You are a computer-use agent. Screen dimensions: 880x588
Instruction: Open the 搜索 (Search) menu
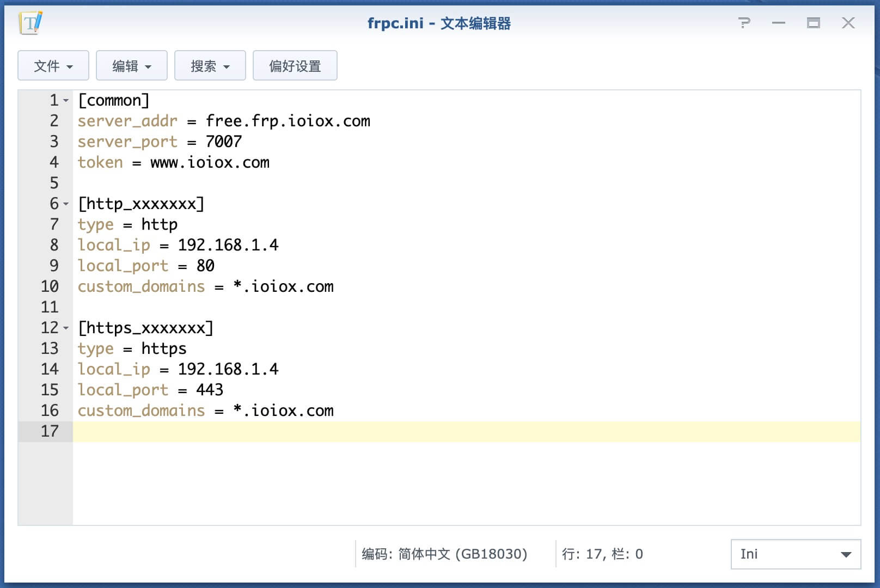pyautogui.click(x=210, y=66)
